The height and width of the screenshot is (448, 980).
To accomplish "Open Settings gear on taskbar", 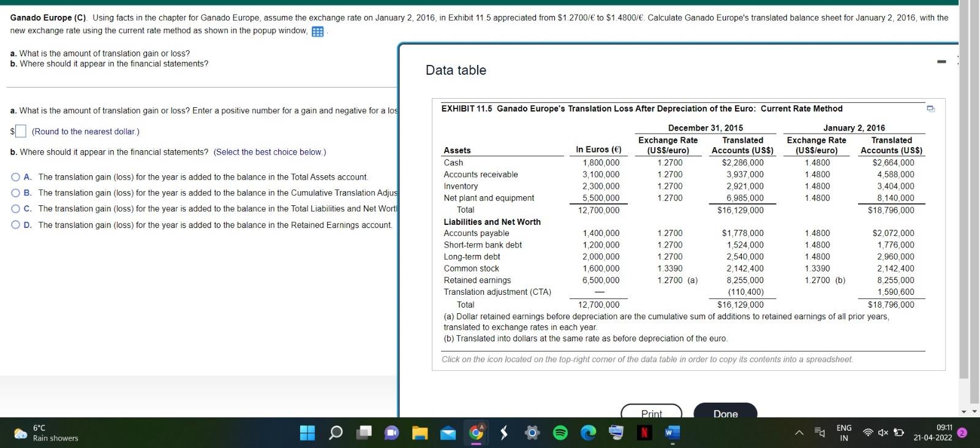I will click(x=532, y=433).
